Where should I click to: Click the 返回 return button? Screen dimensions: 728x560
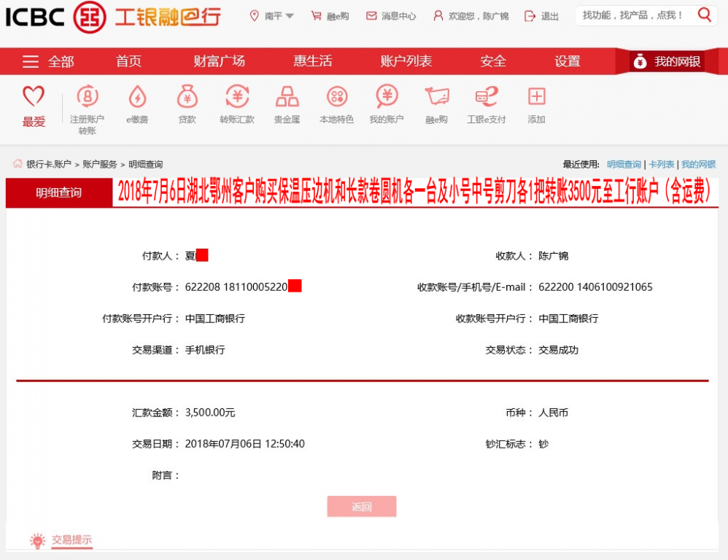point(362,505)
